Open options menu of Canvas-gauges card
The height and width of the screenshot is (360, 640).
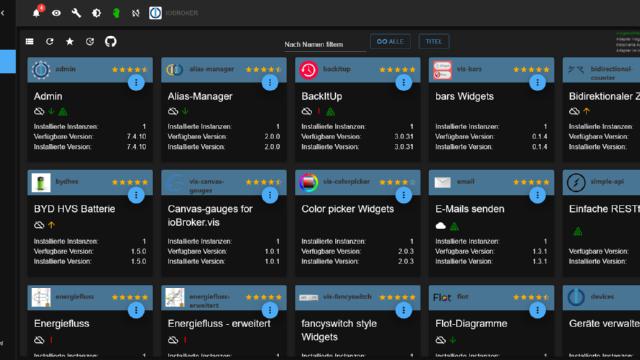[x=270, y=195]
